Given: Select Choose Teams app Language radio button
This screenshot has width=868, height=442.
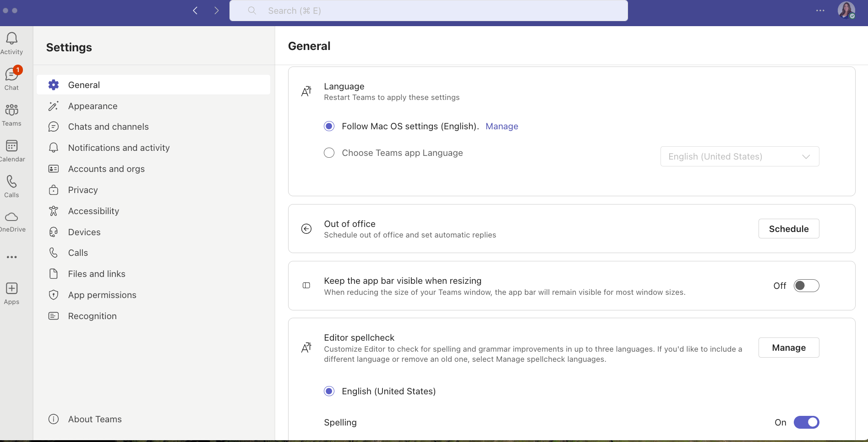Looking at the screenshot, I should [329, 153].
